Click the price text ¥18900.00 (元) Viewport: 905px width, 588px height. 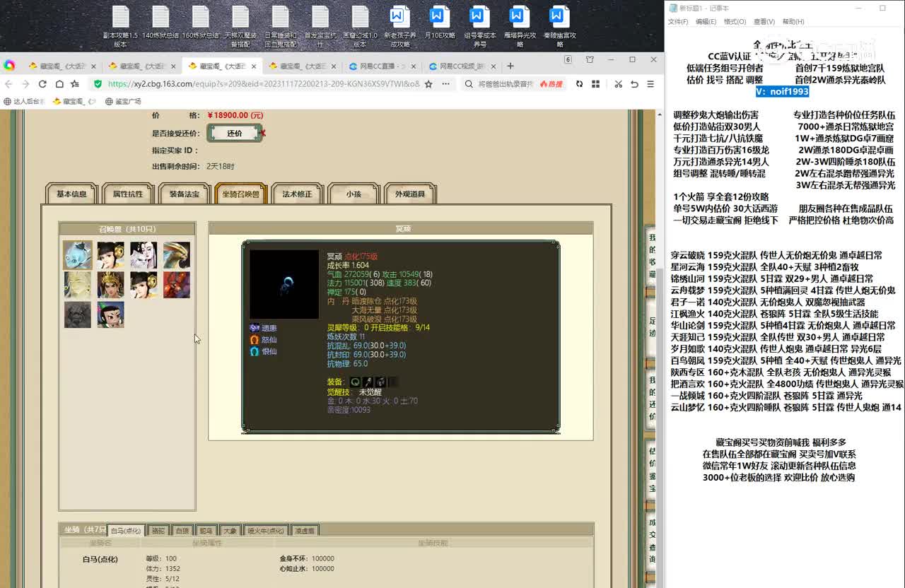(x=235, y=115)
